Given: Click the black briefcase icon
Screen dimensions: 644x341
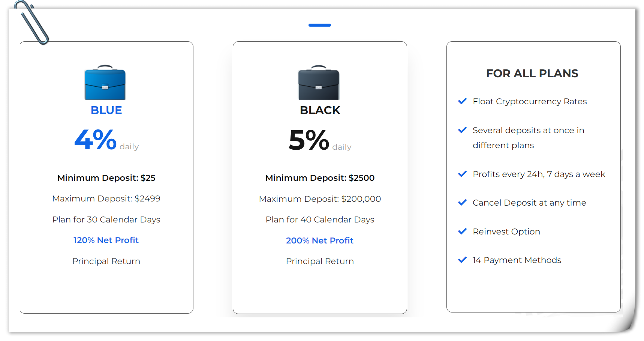Looking at the screenshot, I should (x=319, y=83).
